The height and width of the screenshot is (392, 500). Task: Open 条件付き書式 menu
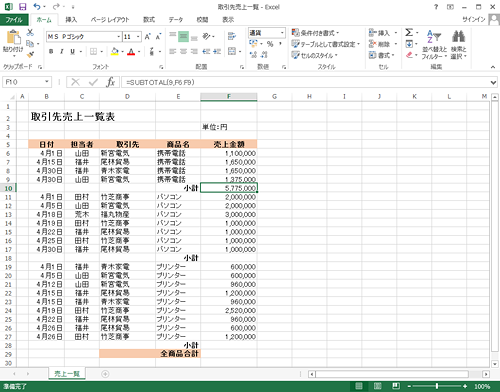coord(315,33)
